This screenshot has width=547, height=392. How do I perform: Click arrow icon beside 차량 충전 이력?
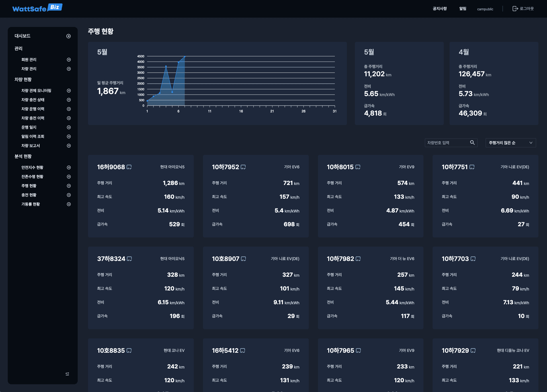[x=69, y=118]
